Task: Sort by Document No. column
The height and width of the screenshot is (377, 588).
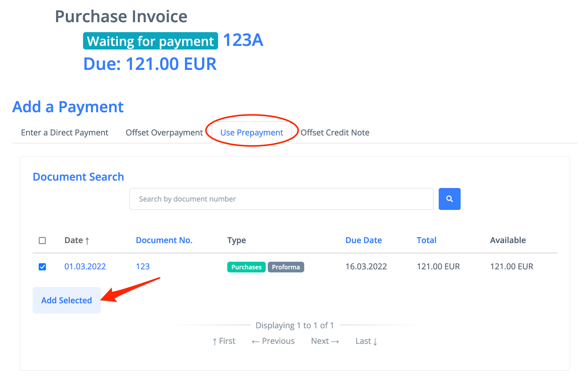Action: pos(164,240)
